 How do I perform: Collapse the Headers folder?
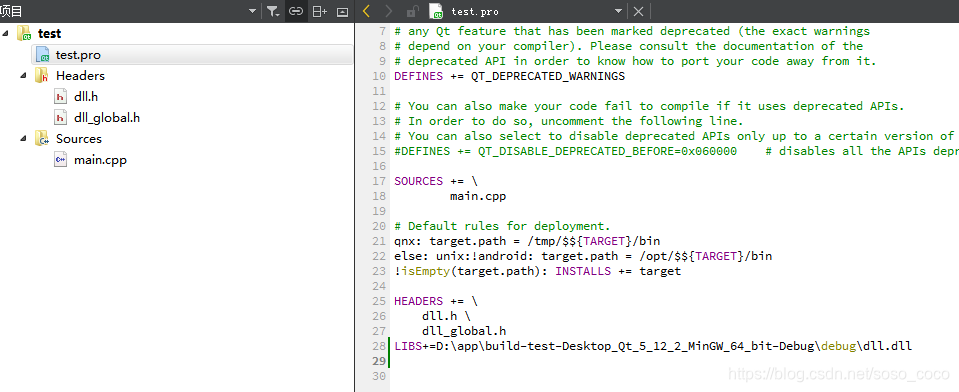[x=23, y=75]
